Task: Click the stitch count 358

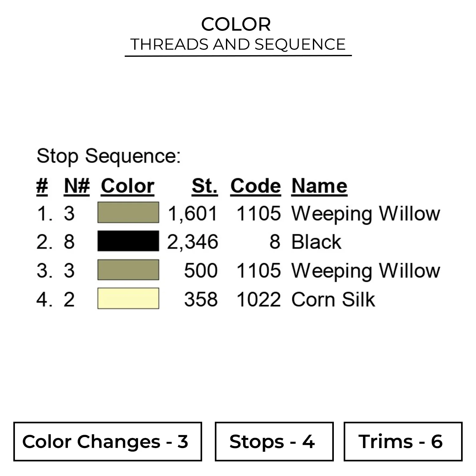Action: [x=201, y=299]
